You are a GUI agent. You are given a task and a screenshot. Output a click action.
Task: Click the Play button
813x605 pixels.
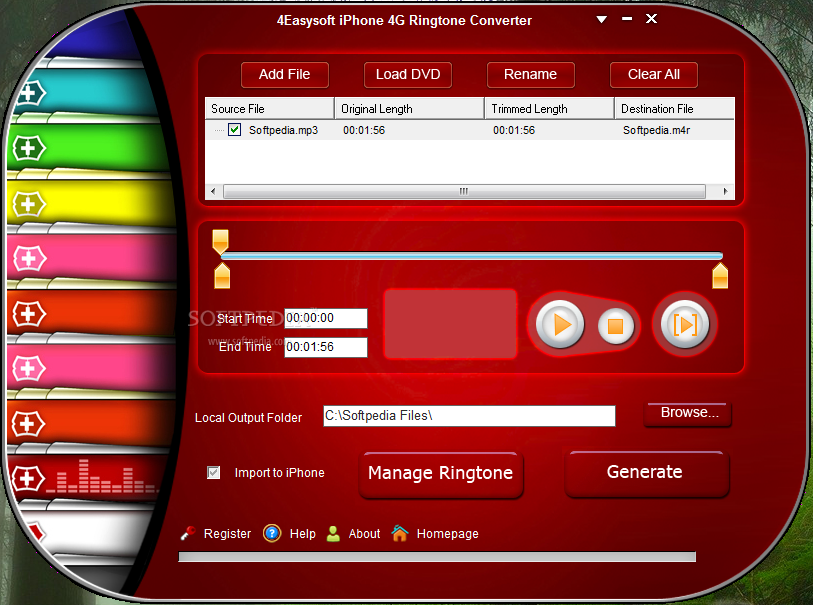pyautogui.click(x=560, y=325)
